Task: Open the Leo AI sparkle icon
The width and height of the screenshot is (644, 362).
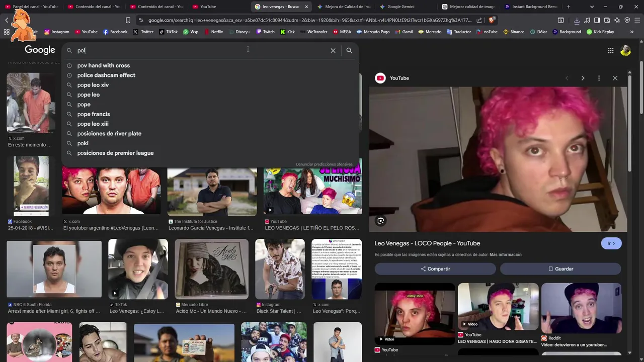Action: click(617, 20)
